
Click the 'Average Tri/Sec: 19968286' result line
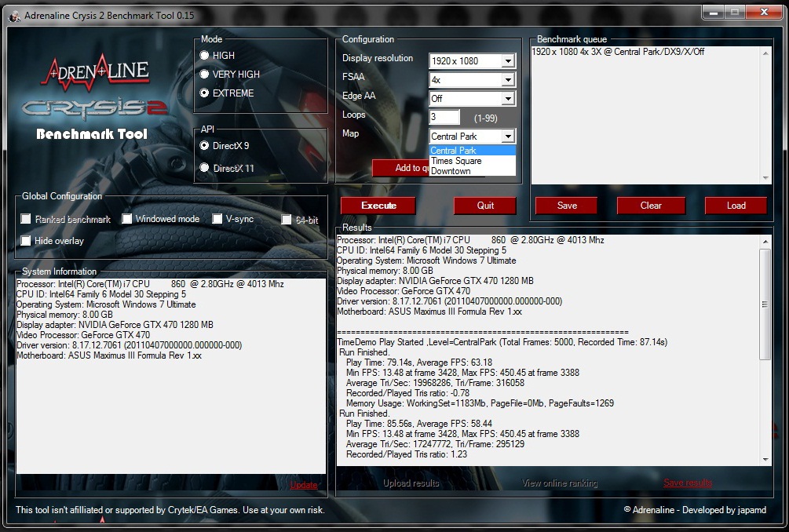pyautogui.click(x=435, y=383)
